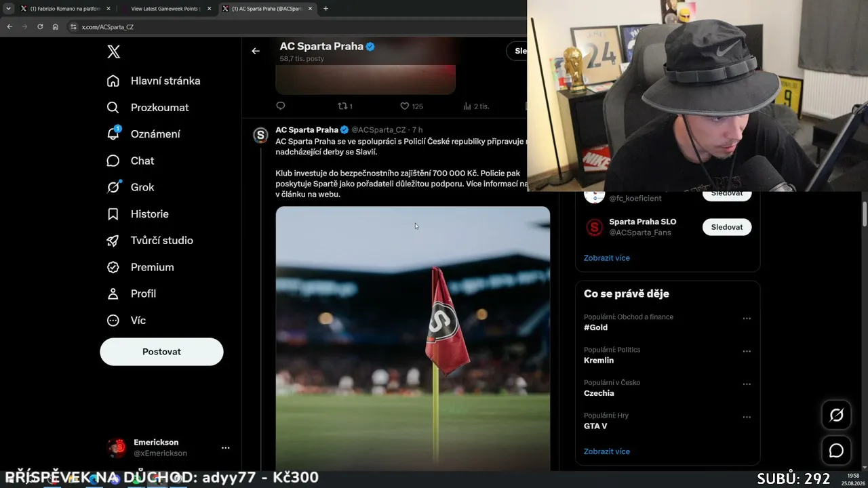Expand the Víc more menu
Viewport: 868px width, 488px height.
pyautogui.click(x=126, y=320)
